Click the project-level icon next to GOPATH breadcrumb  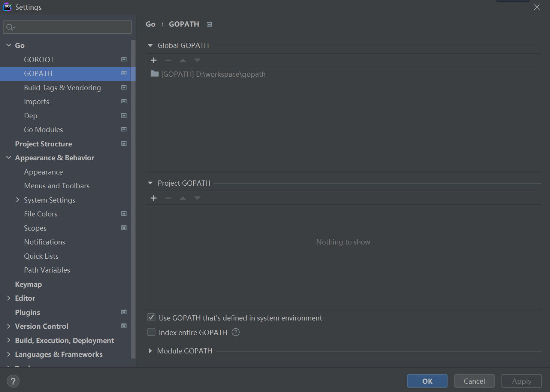[209, 24]
